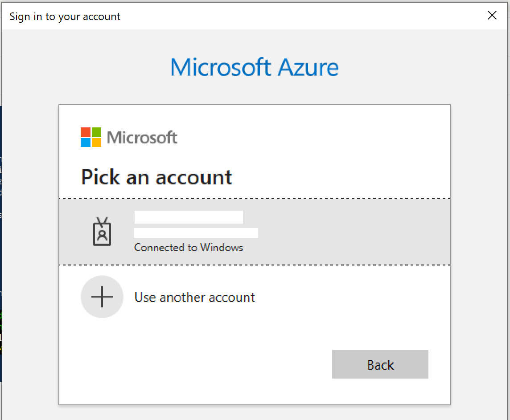Select "Use another account" option
Viewport: 510px width, 420px height.
[x=194, y=298]
